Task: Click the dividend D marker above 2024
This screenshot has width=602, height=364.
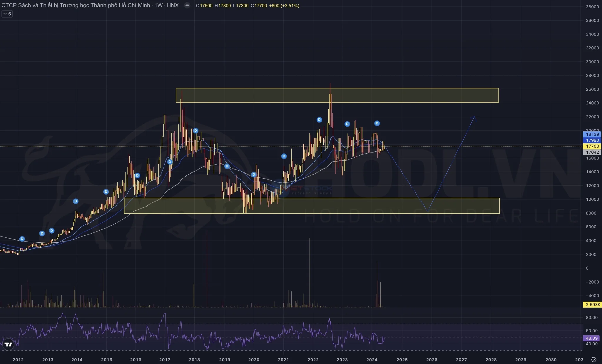Action: 377,123
